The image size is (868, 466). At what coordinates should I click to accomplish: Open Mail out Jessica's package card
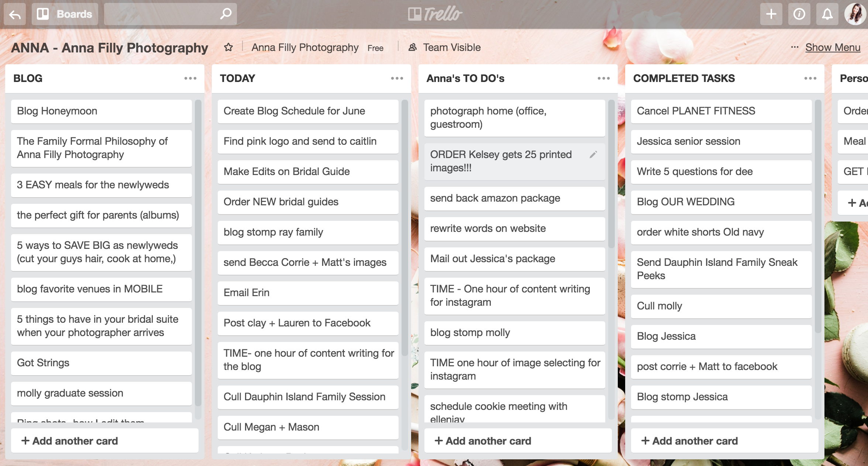click(515, 259)
